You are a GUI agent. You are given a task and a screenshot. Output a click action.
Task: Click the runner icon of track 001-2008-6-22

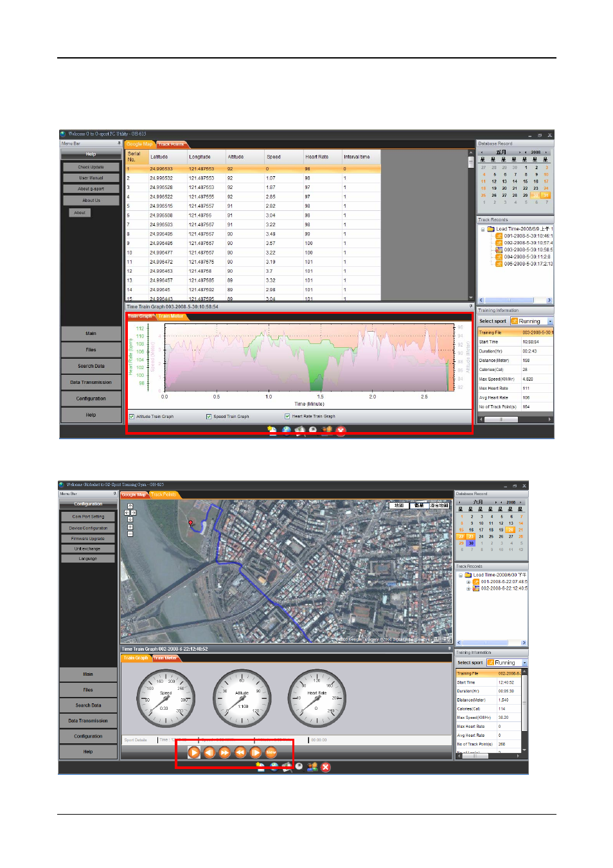(476, 582)
